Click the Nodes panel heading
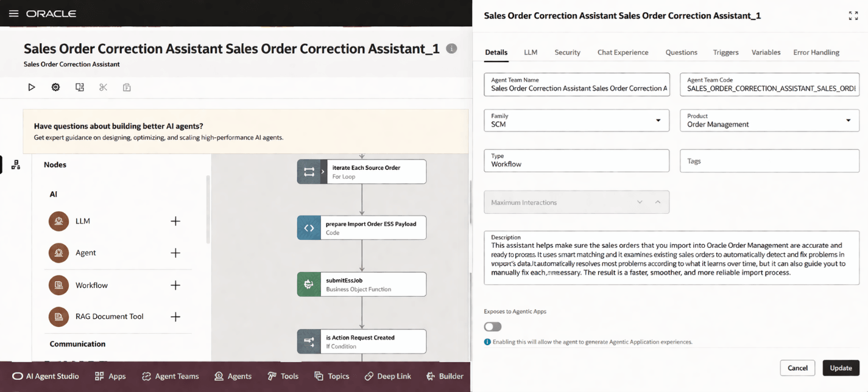This screenshot has height=392, width=868. click(55, 165)
